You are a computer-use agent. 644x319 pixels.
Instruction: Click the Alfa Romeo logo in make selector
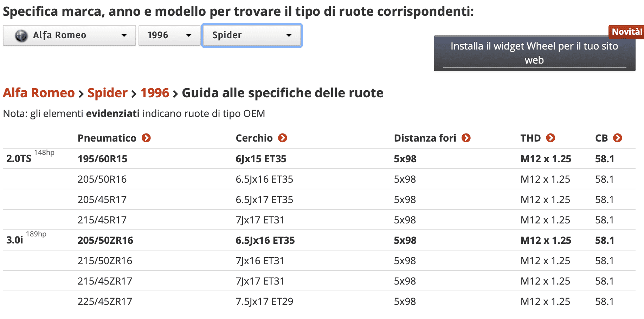21,35
